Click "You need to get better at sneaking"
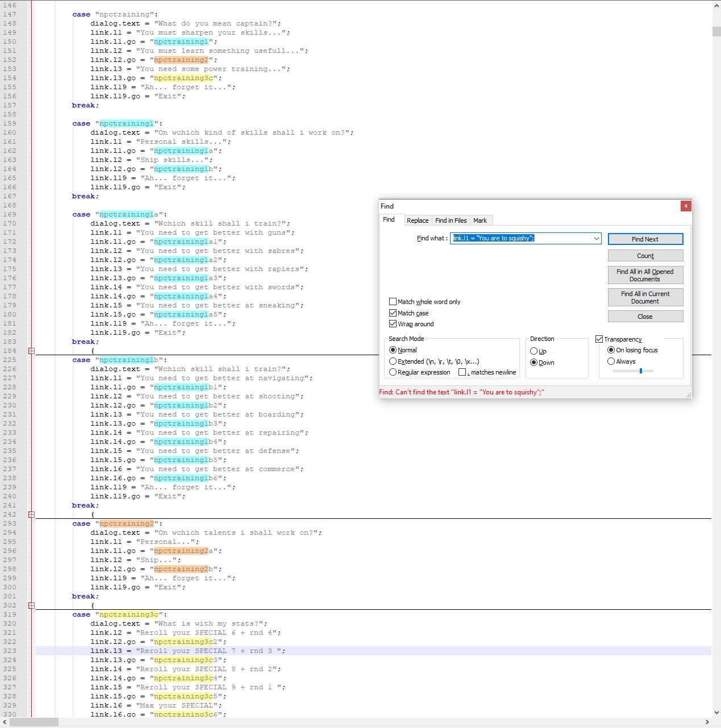 219,305
